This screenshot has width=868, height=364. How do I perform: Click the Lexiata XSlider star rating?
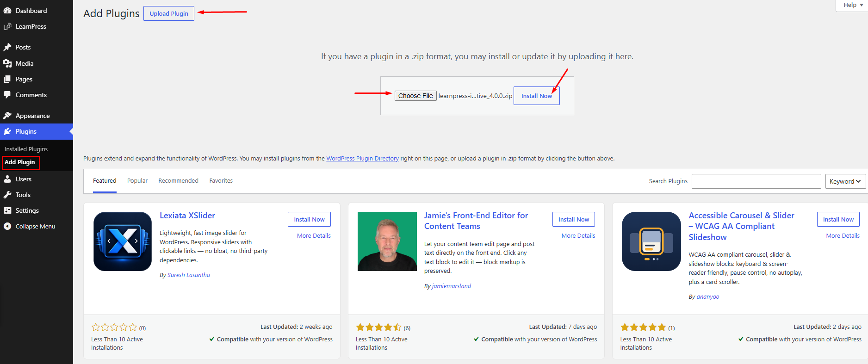coord(114,327)
